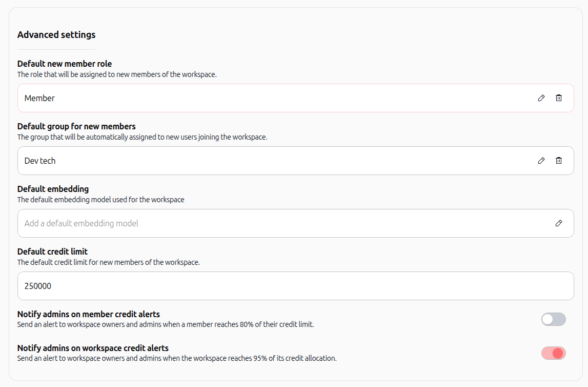The width and height of the screenshot is (588, 387).
Task: Click the Default new member role label
Action: pyautogui.click(x=65, y=64)
